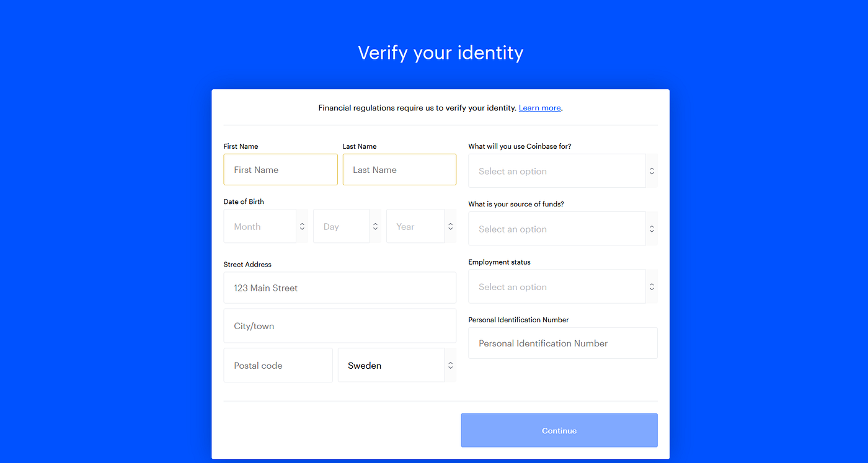This screenshot has width=868, height=463.
Task: Focus the Last Name text box
Action: pyautogui.click(x=399, y=170)
